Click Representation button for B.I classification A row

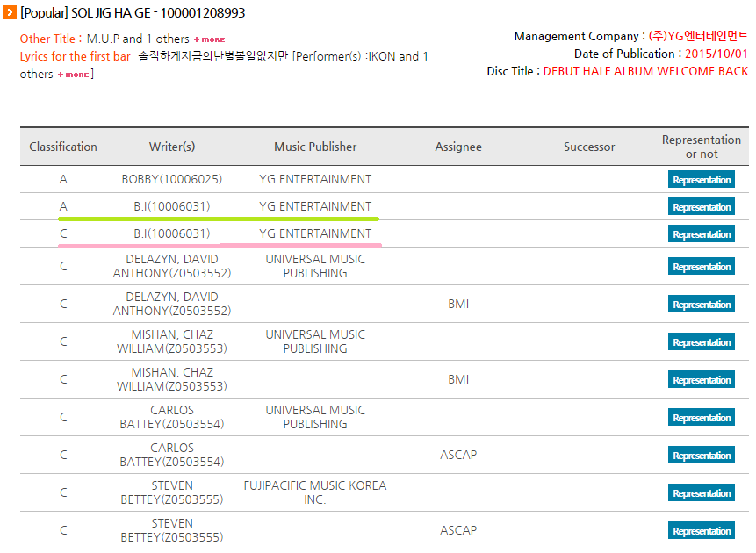[x=701, y=206]
